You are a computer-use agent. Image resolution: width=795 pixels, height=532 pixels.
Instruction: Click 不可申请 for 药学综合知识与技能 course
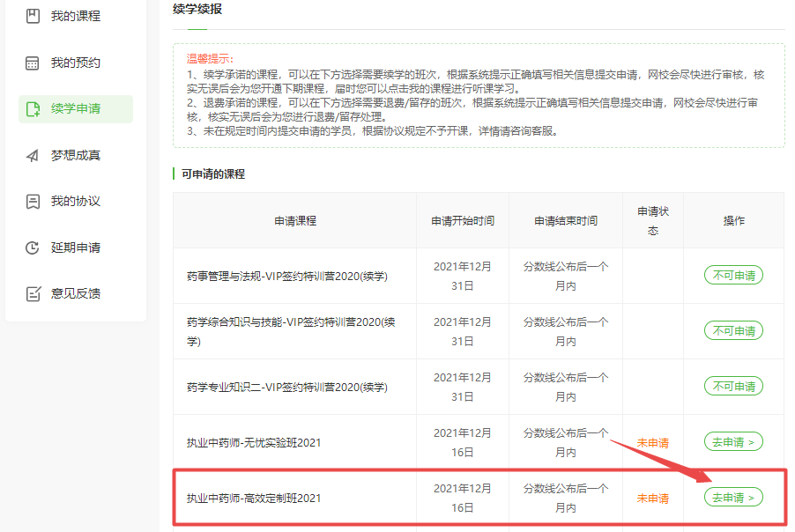(733, 331)
